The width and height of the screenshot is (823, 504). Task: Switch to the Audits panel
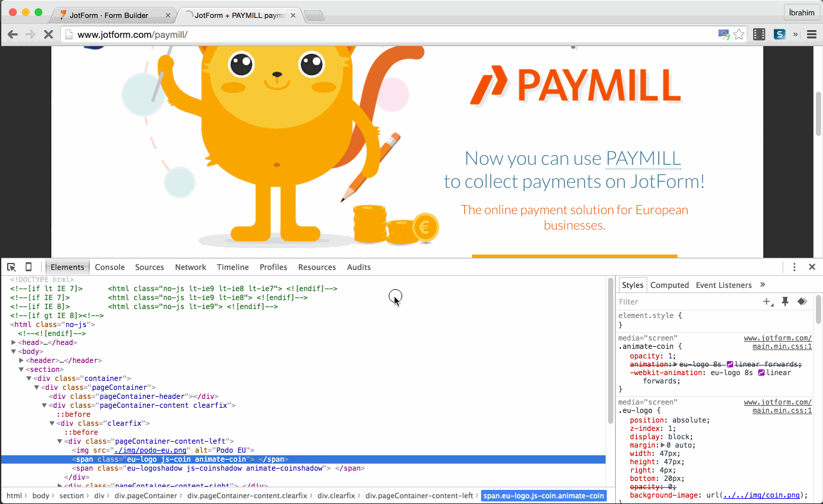pos(359,267)
